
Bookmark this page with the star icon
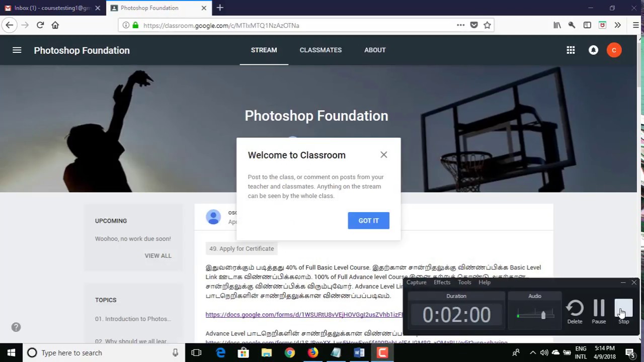click(x=487, y=25)
